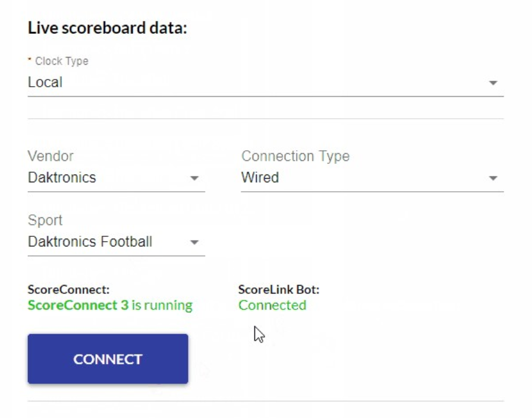The height and width of the screenshot is (418, 532).
Task: Click the 'Daktronics' vendor value
Action: pos(62,178)
